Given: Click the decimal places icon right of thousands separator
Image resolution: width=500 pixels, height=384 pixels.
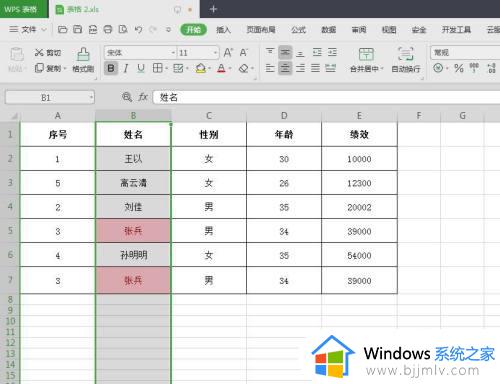Looking at the screenshot, I should 491,68.
